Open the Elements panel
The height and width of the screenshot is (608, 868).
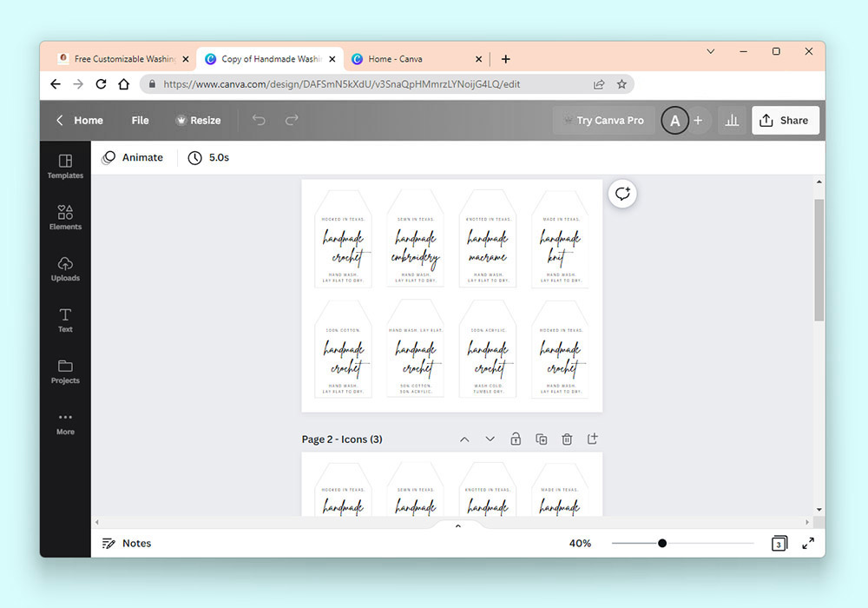click(65, 218)
